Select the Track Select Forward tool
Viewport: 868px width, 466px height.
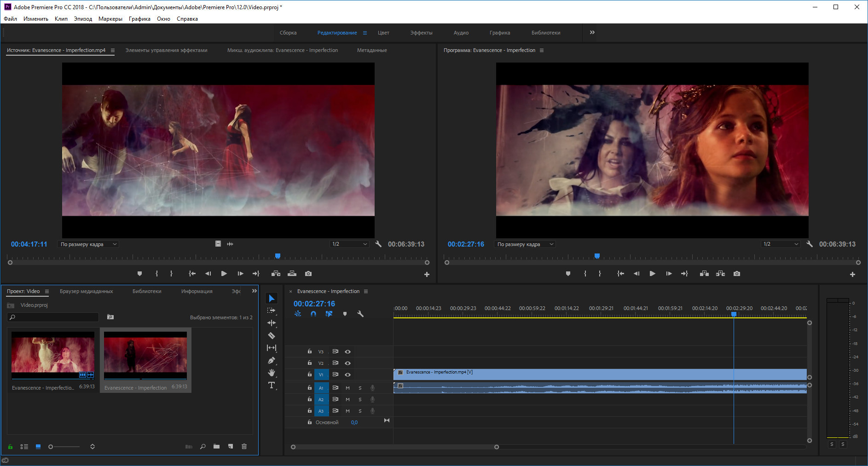[x=272, y=311]
